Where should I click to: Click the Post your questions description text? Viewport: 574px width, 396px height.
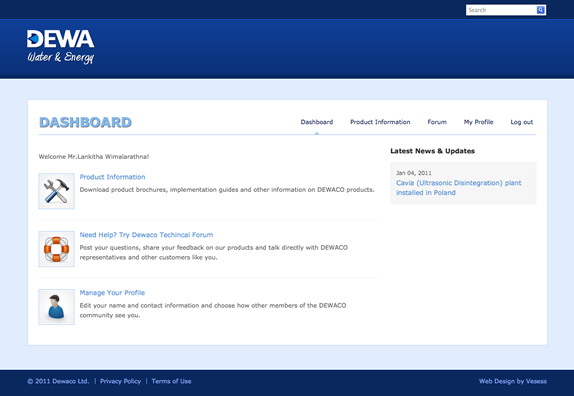[x=214, y=252]
